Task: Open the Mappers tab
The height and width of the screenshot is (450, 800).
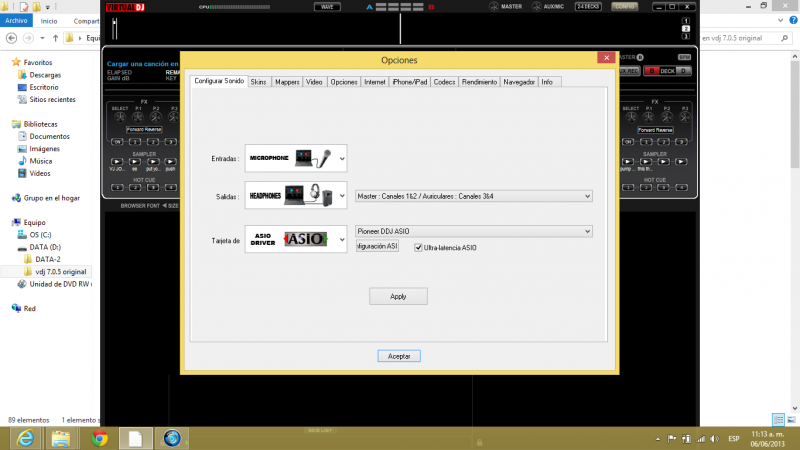Action: pyautogui.click(x=287, y=82)
